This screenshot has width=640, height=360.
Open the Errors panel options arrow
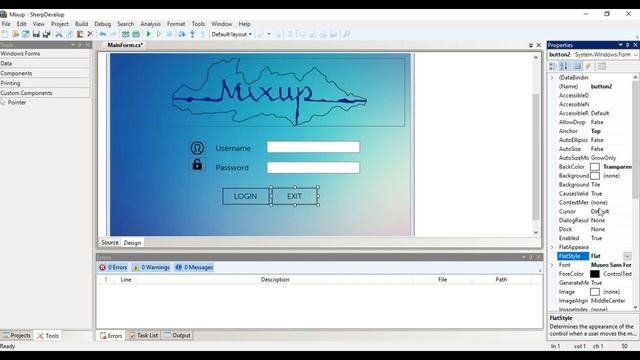tap(524, 257)
